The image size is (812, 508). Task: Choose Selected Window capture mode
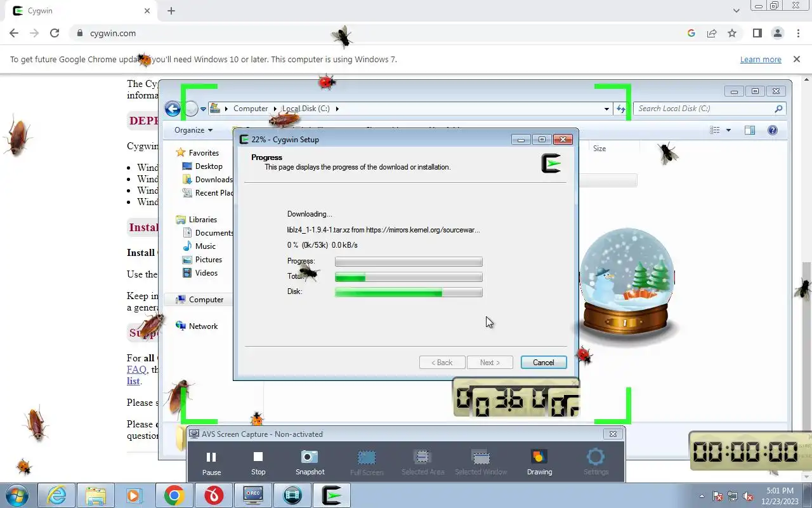tap(481, 463)
